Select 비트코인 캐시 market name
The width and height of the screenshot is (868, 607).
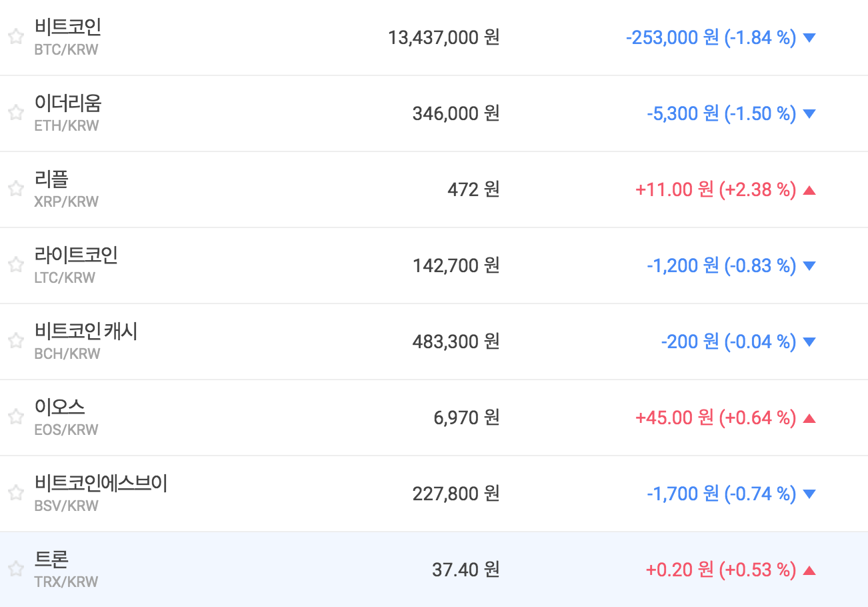(86, 331)
